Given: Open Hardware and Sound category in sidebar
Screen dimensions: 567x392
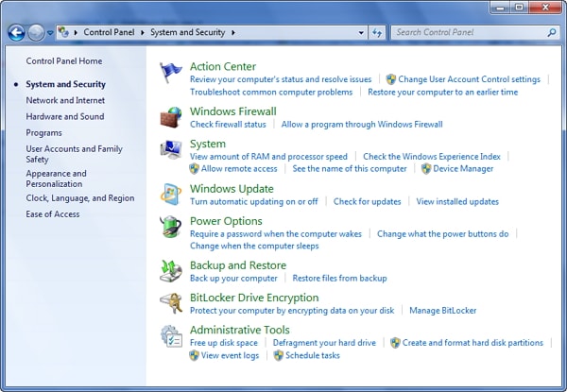Looking at the screenshot, I should tap(65, 116).
